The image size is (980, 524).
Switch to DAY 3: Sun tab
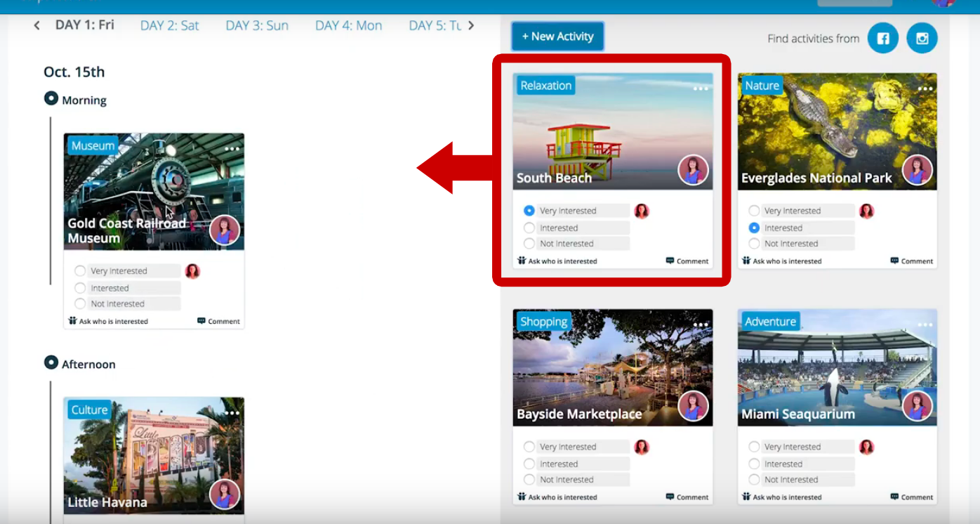(x=257, y=25)
